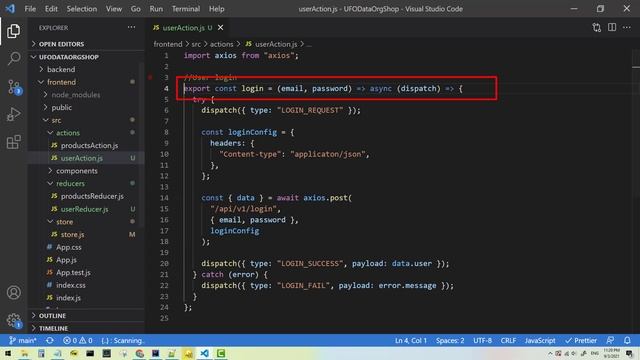Go to line via Ln 4, Col 1

411,340
